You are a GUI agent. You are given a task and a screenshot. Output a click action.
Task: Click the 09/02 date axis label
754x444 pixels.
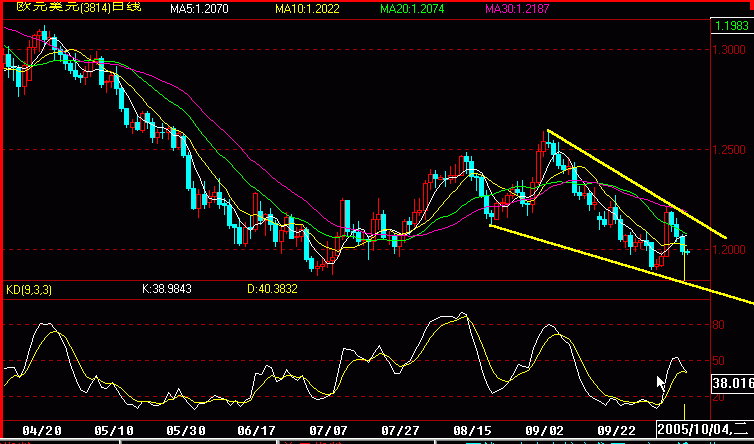click(544, 430)
